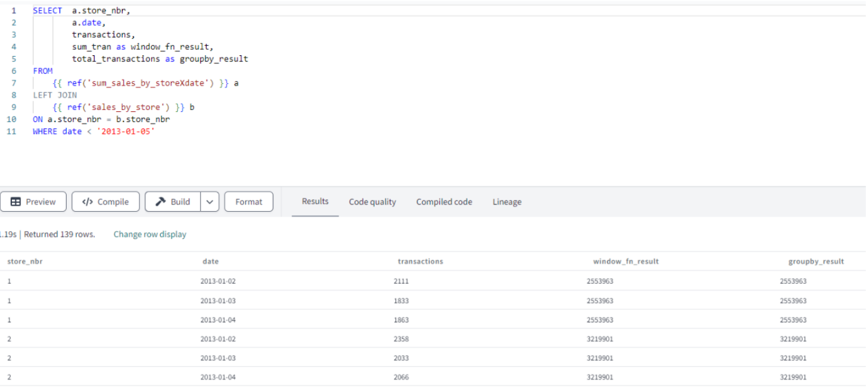The image size is (868, 389).
Task: Click the Change row display link
Action: tap(150, 234)
